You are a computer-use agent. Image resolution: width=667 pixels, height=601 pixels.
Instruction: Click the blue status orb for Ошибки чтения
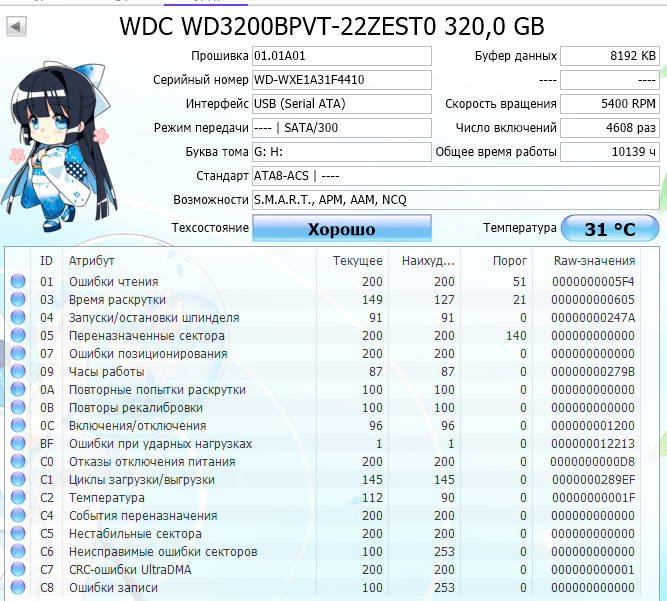pyautogui.click(x=18, y=281)
